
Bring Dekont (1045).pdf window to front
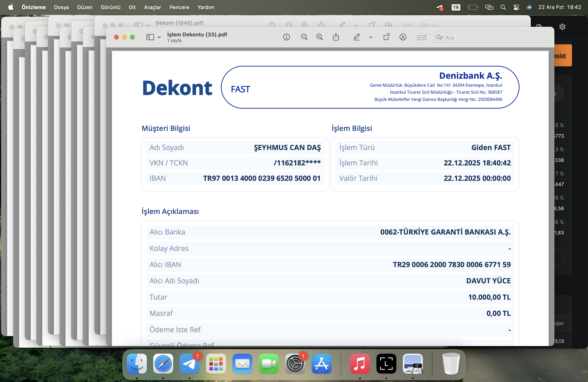click(179, 23)
